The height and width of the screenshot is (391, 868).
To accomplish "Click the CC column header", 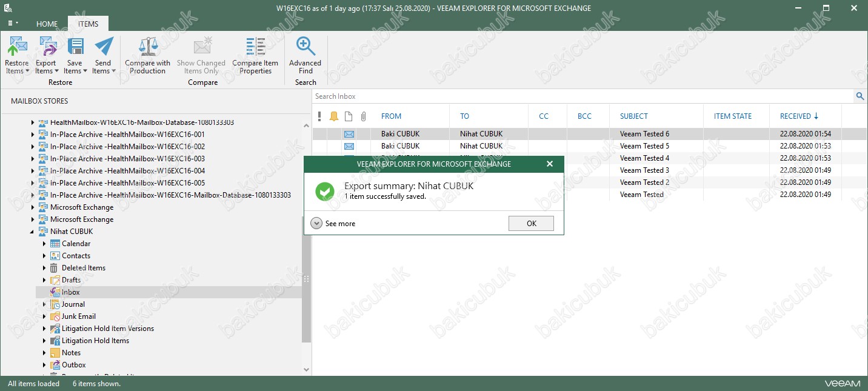I will tap(544, 116).
